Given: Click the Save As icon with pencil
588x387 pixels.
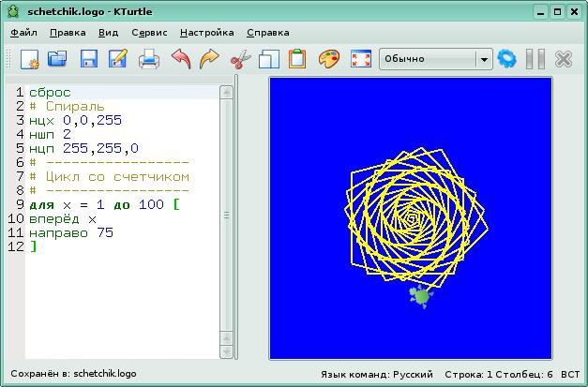Looking at the screenshot, I should [118, 59].
